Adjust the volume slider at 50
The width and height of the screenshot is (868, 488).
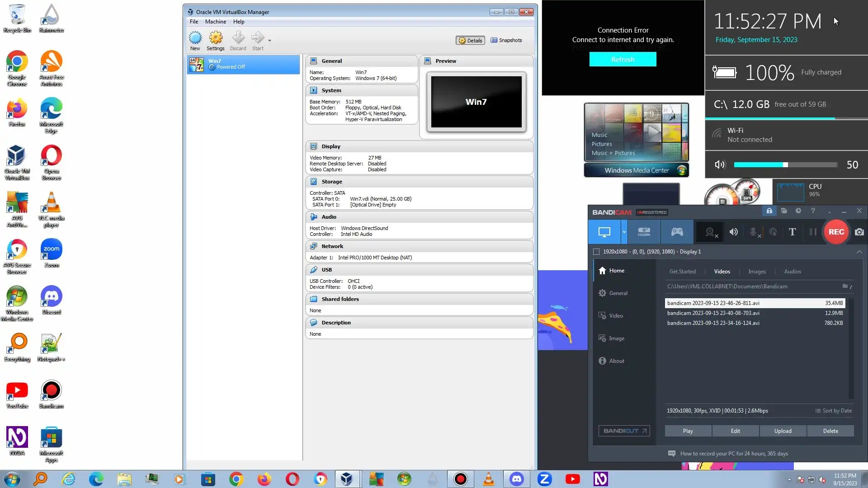click(785, 165)
